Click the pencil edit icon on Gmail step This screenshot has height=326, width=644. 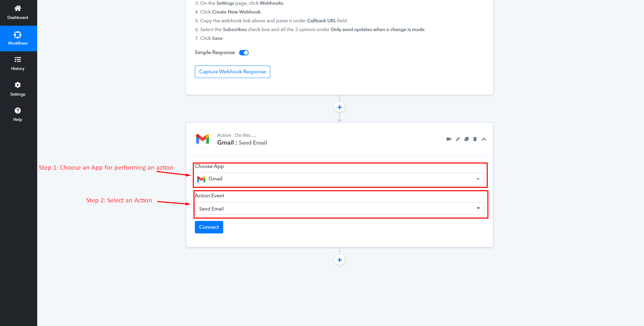(x=458, y=139)
